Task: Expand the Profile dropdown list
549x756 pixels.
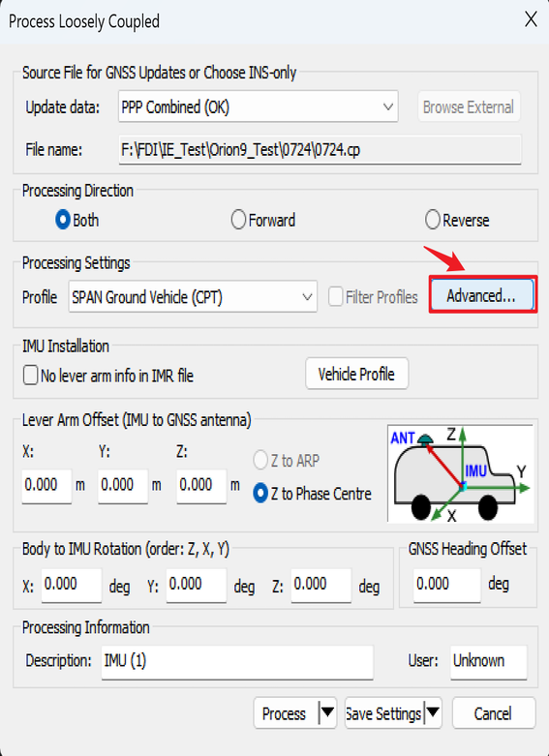Action: click(x=193, y=296)
